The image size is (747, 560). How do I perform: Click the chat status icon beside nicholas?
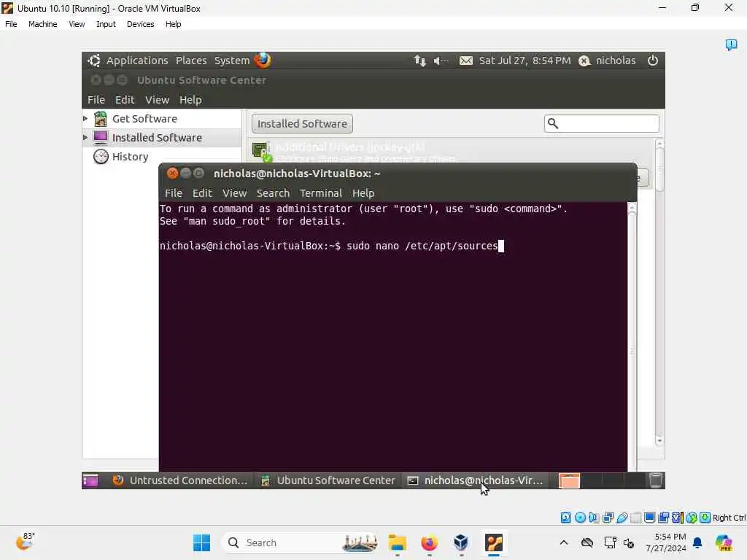point(584,61)
